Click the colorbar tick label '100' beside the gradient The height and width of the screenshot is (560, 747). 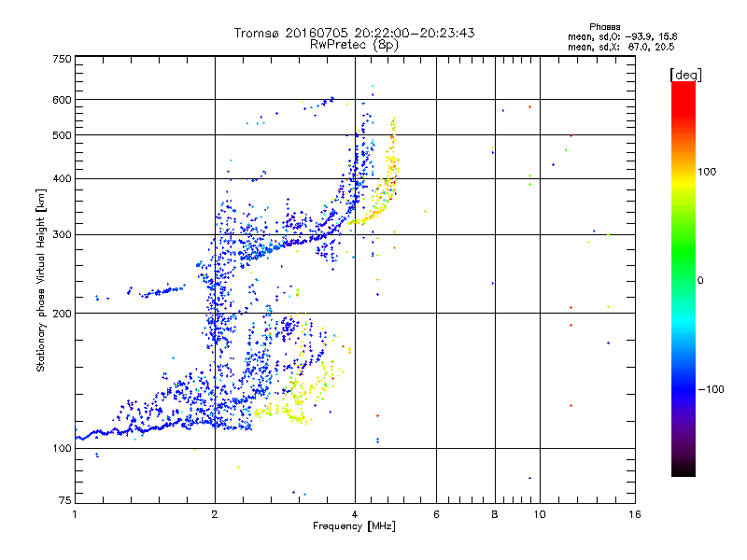(707, 172)
